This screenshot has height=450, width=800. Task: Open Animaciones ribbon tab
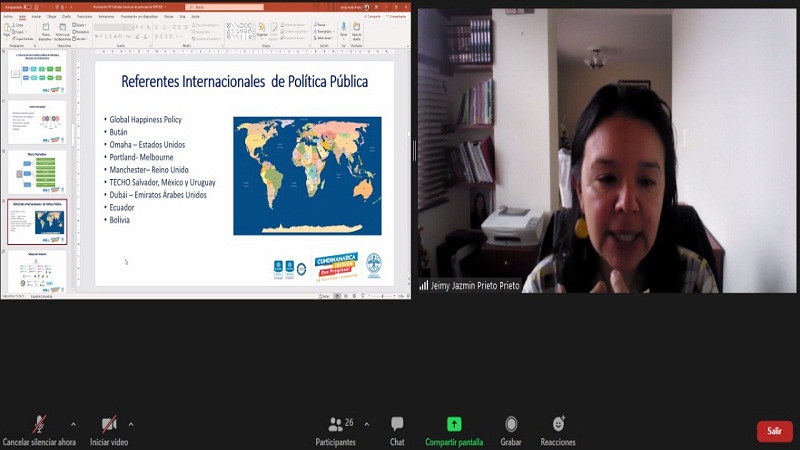tap(106, 16)
